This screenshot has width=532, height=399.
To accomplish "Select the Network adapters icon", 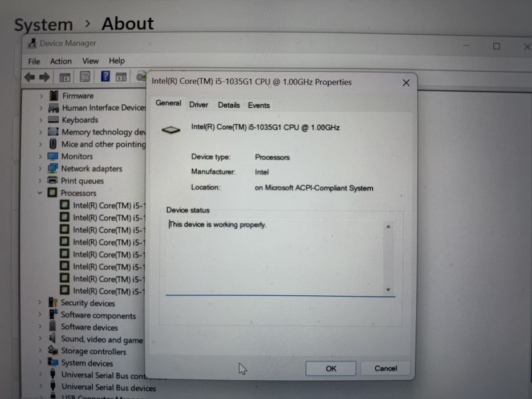I will tap(52, 168).
